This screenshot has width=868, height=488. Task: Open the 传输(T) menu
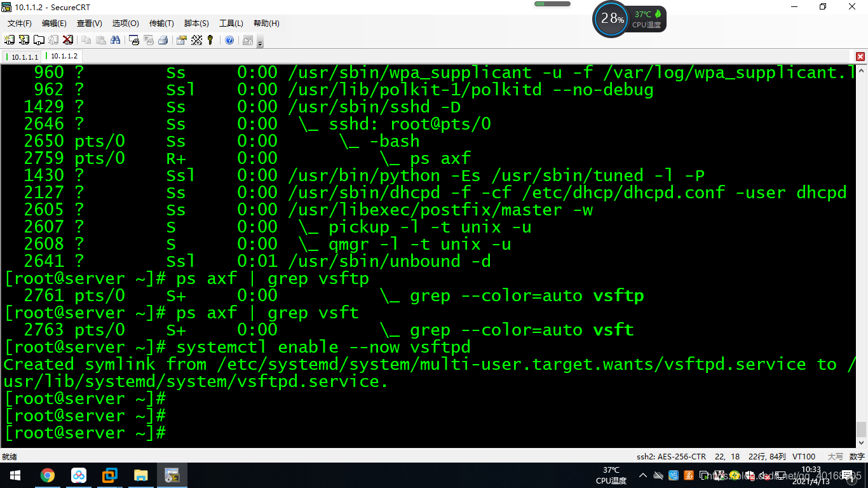click(161, 24)
